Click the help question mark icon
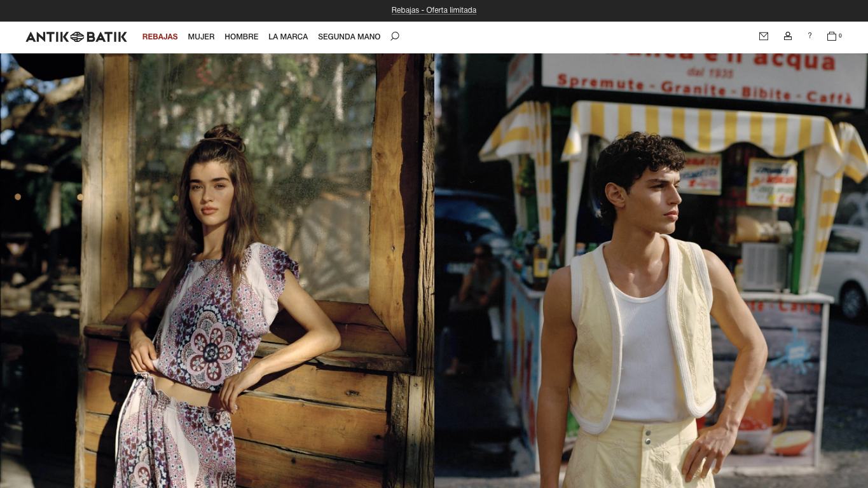The height and width of the screenshot is (488, 868). pos(809,36)
